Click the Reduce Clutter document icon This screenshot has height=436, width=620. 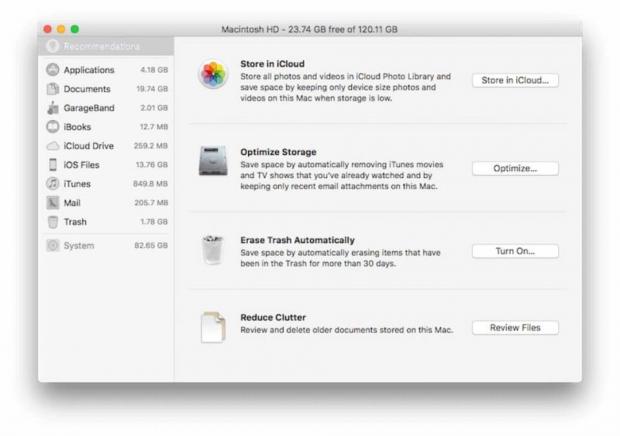click(213, 327)
